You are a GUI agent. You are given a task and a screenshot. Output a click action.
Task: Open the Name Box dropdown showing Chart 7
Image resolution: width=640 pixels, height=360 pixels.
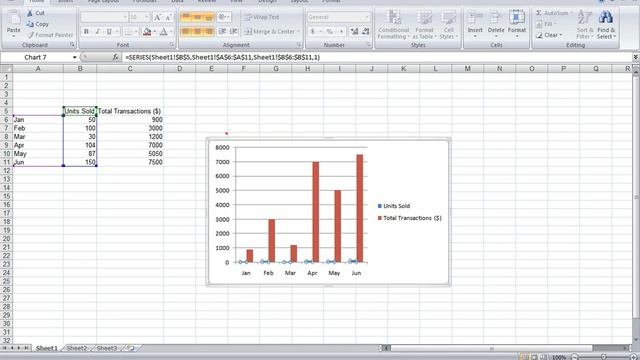(x=74, y=58)
